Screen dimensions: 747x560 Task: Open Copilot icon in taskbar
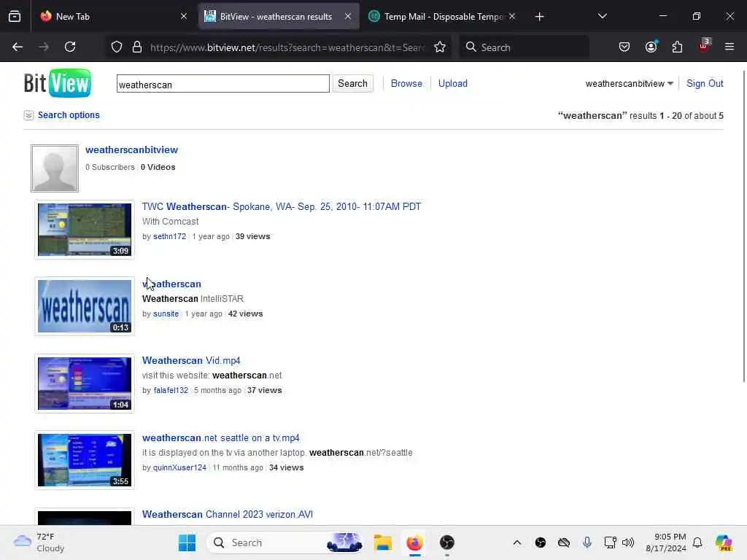(x=724, y=542)
